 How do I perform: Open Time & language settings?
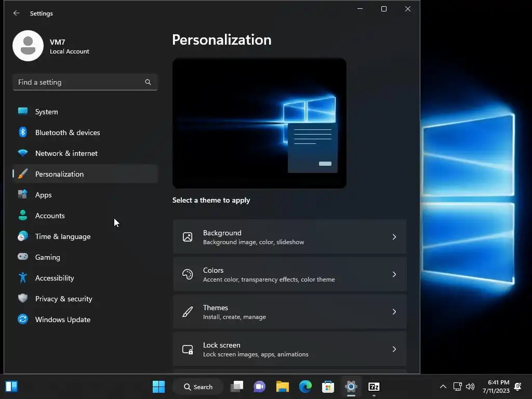click(x=85, y=236)
